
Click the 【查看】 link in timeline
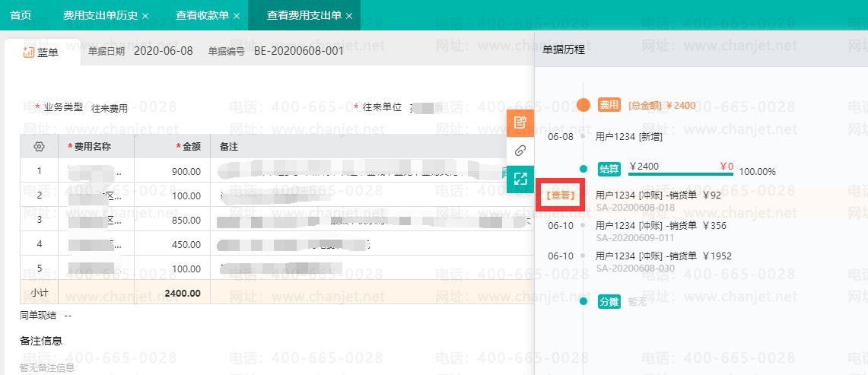click(560, 195)
